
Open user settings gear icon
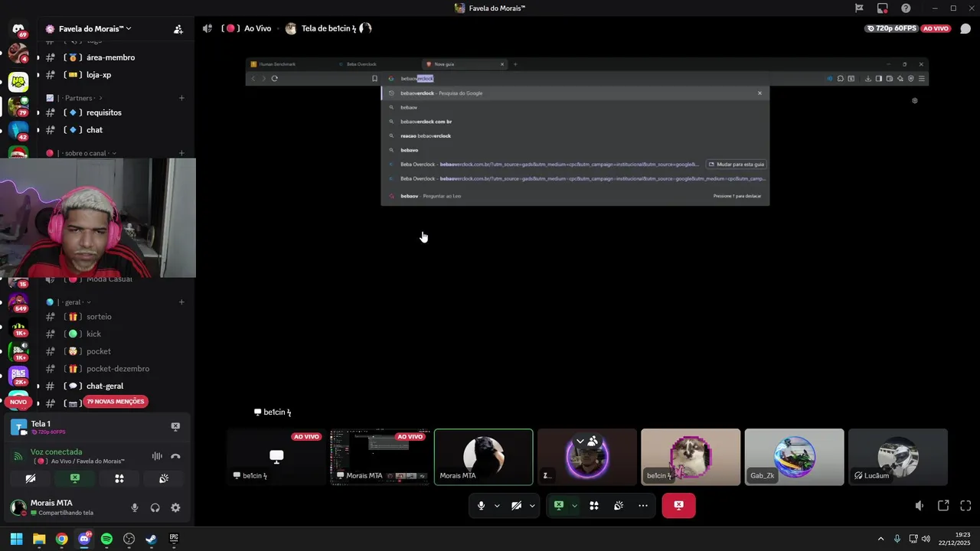point(175,507)
